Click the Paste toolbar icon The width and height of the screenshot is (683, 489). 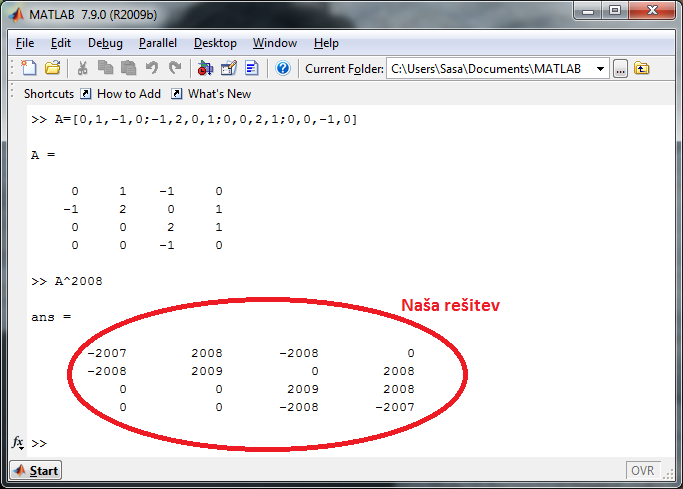click(x=128, y=68)
